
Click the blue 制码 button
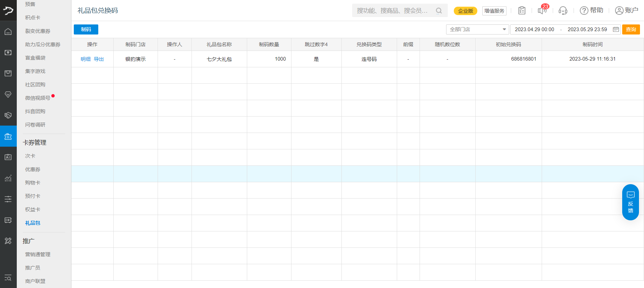[x=86, y=29]
